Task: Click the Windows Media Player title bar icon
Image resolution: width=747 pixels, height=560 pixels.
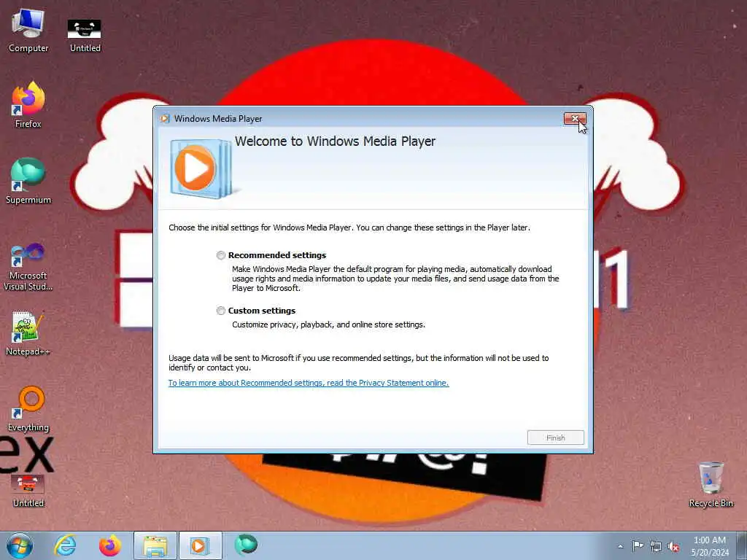Action: point(165,119)
